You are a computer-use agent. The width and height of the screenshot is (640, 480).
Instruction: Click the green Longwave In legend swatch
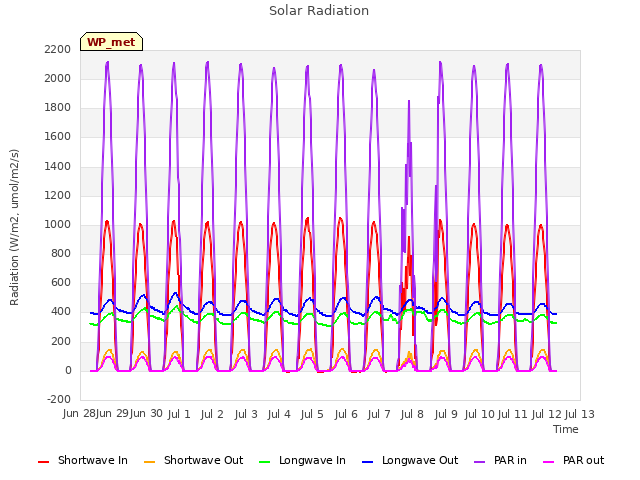264,462
